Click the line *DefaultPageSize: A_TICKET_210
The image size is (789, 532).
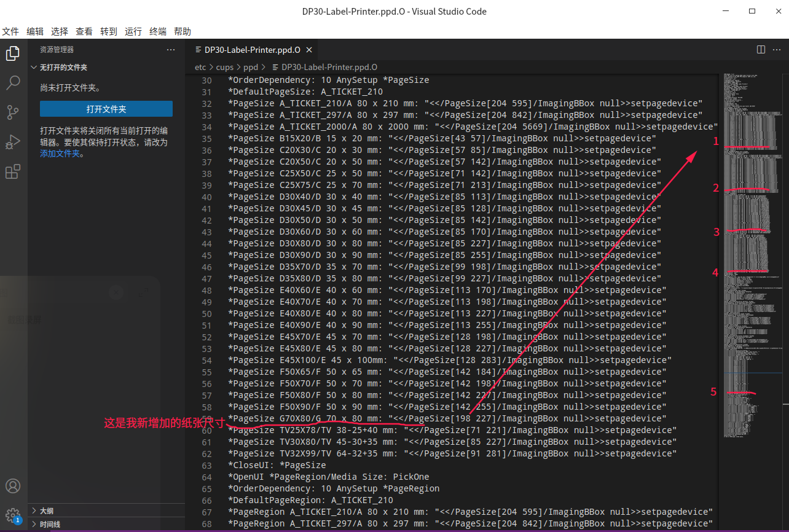click(x=305, y=92)
